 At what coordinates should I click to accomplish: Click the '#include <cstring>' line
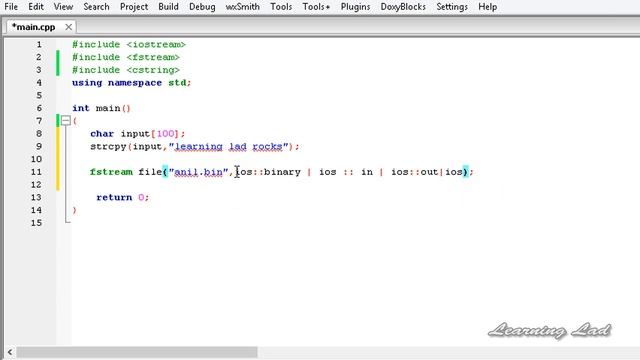[x=126, y=70]
